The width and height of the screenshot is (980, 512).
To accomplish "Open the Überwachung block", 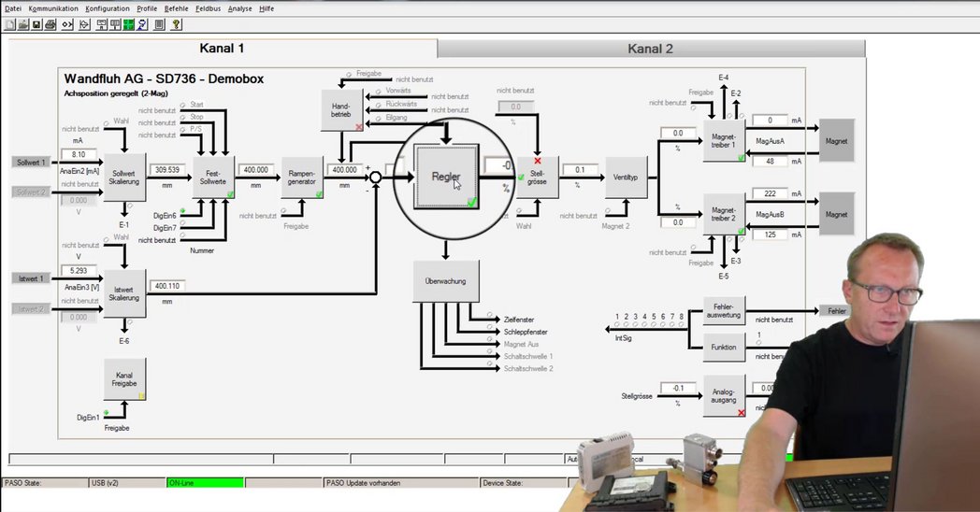I will (x=446, y=281).
